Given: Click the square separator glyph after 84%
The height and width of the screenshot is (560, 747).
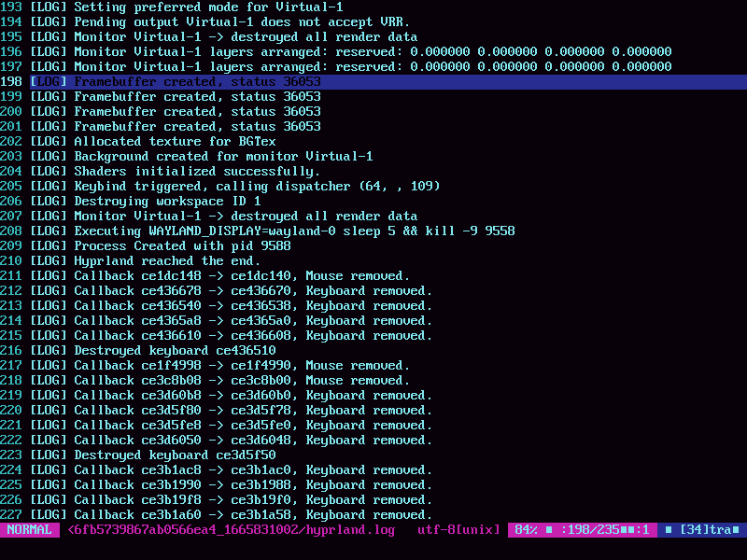Looking at the screenshot, I should (x=547, y=529).
